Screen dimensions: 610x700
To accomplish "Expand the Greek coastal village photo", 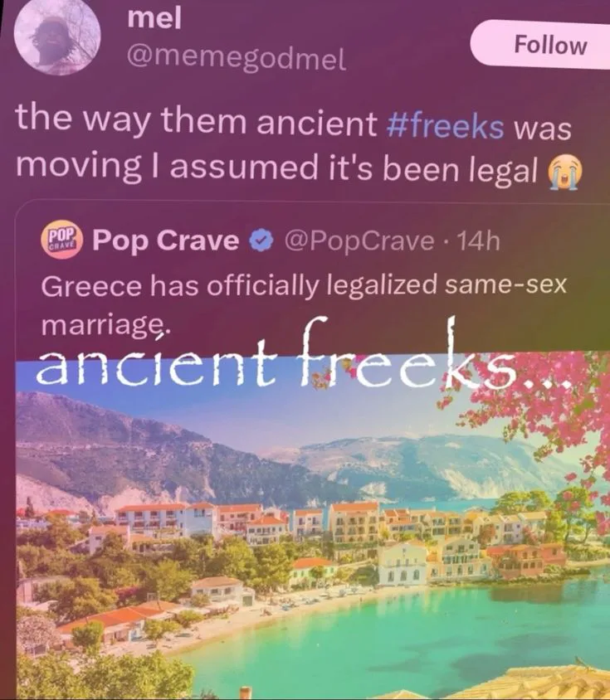I will point(313,527).
